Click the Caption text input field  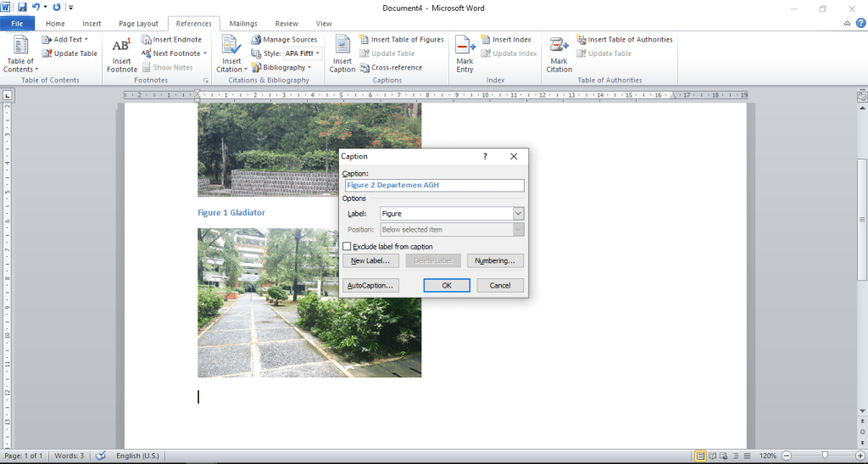(x=434, y=185)
